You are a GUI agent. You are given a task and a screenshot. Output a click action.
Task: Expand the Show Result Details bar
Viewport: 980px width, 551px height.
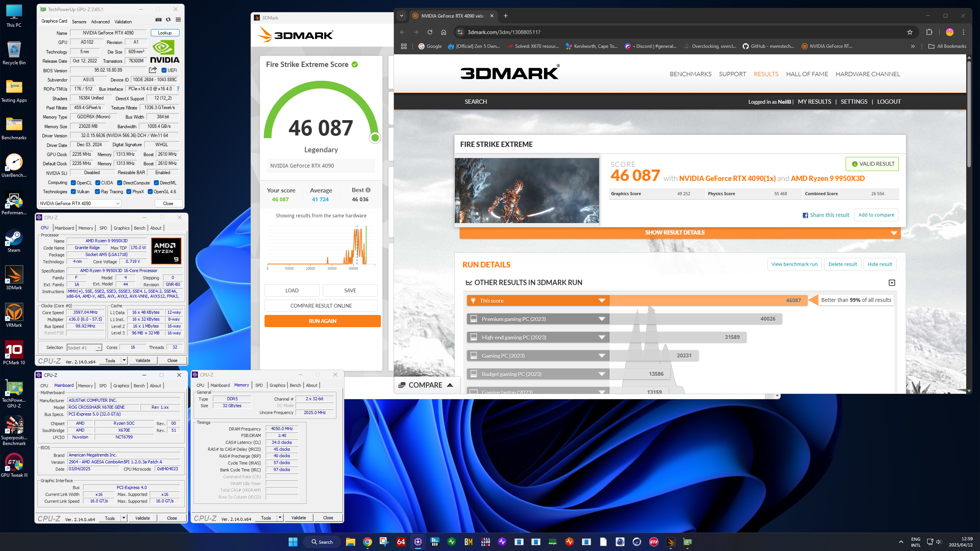(x=680, y=233)
